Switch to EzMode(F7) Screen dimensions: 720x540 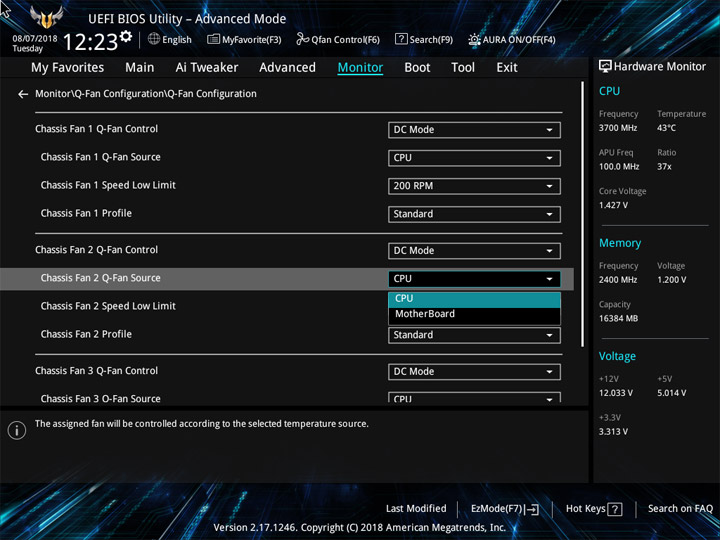pos(505,509)
